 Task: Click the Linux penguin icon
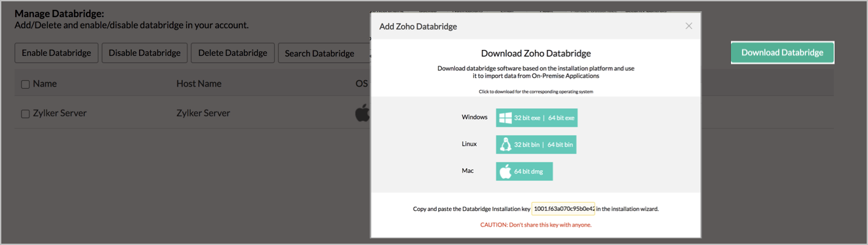pyautogui.click(x=505, y=145)
